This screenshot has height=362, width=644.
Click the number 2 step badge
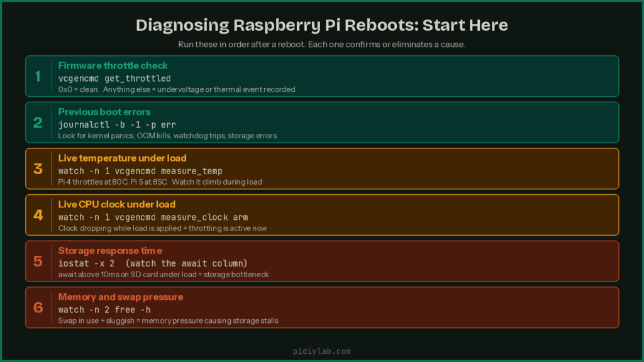coord(38,123)
